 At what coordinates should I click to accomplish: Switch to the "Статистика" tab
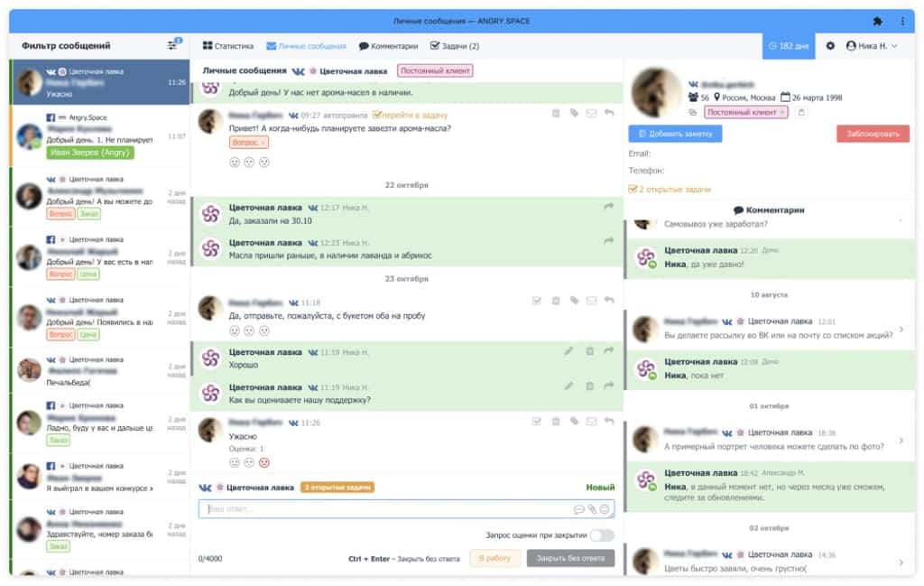tap(228, 46)
